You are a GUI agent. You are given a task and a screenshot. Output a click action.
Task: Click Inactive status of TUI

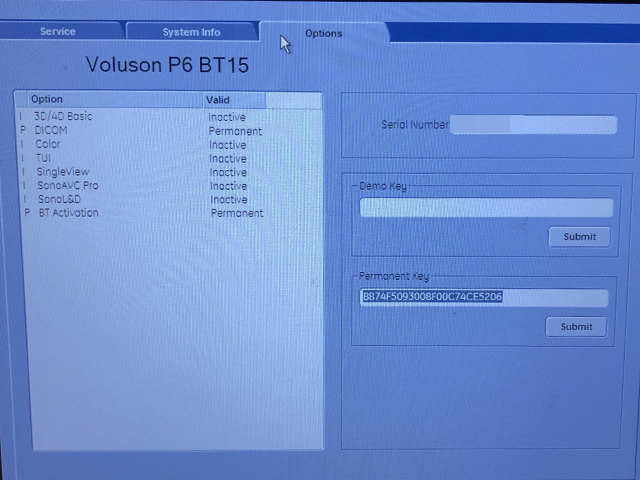pyautogui.click(x=228, y=158)
